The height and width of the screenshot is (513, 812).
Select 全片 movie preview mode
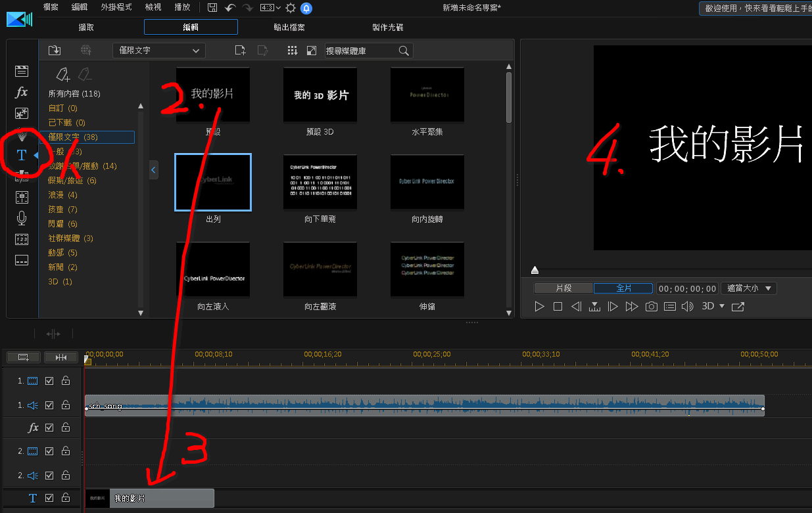click(623, 288)
